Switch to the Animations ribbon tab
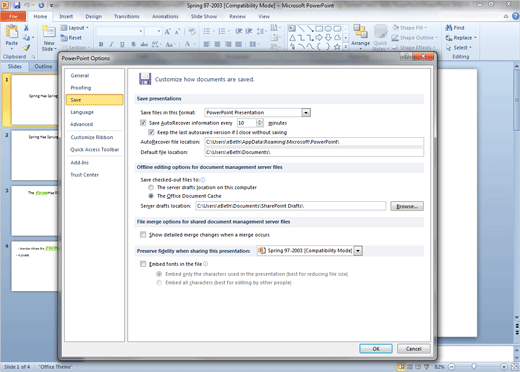Viewport: 520px width, 372px height. pyautogui.click(x=165, y=16)
